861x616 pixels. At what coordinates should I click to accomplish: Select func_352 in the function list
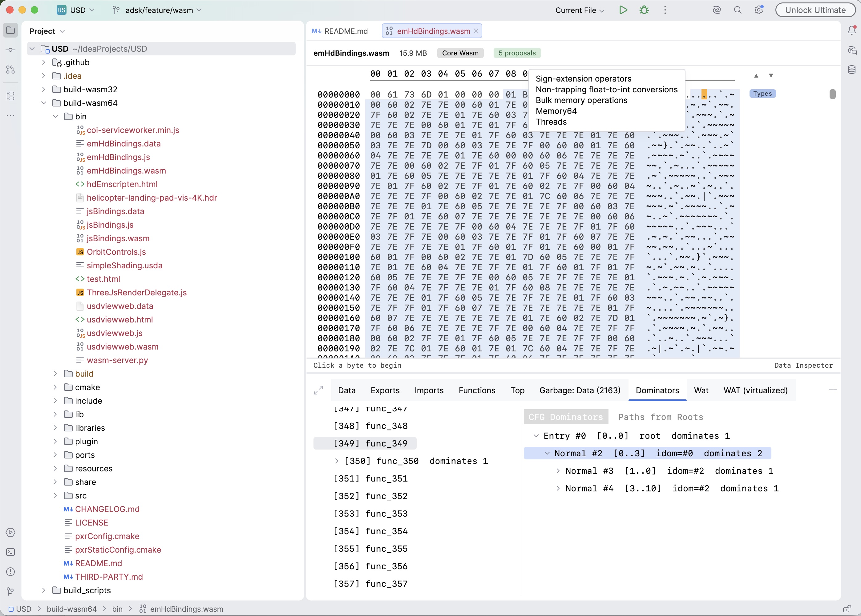[370, 496]
